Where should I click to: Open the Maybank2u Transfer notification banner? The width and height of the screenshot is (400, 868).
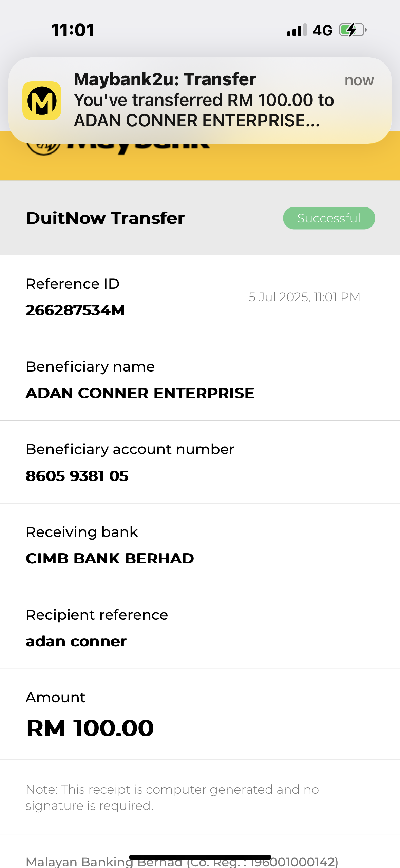[204, 100]
